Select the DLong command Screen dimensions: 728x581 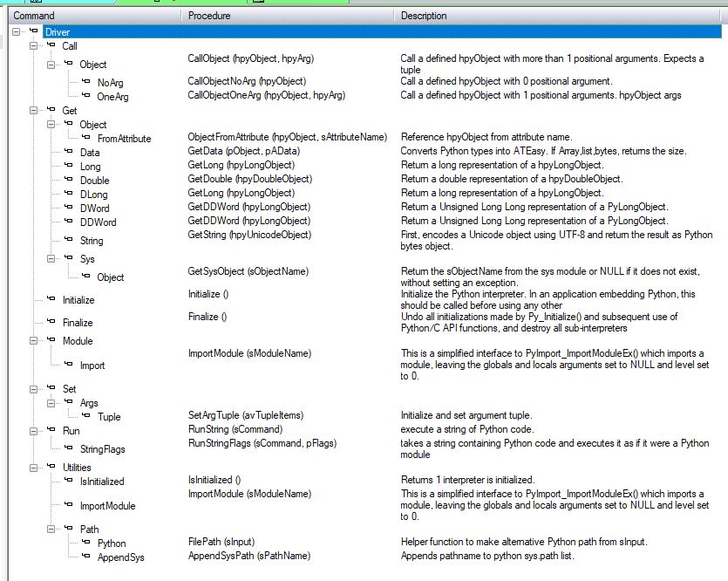94,195
